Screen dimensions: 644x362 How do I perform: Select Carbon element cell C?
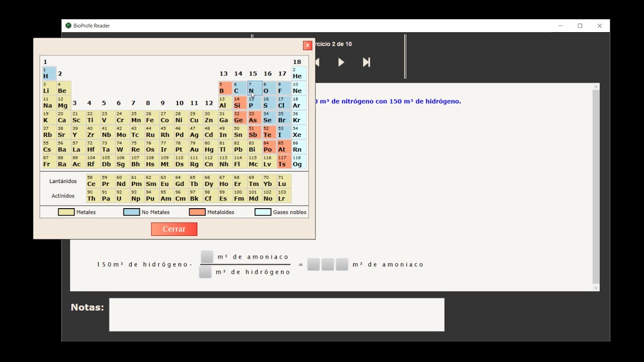pos(239,88)
